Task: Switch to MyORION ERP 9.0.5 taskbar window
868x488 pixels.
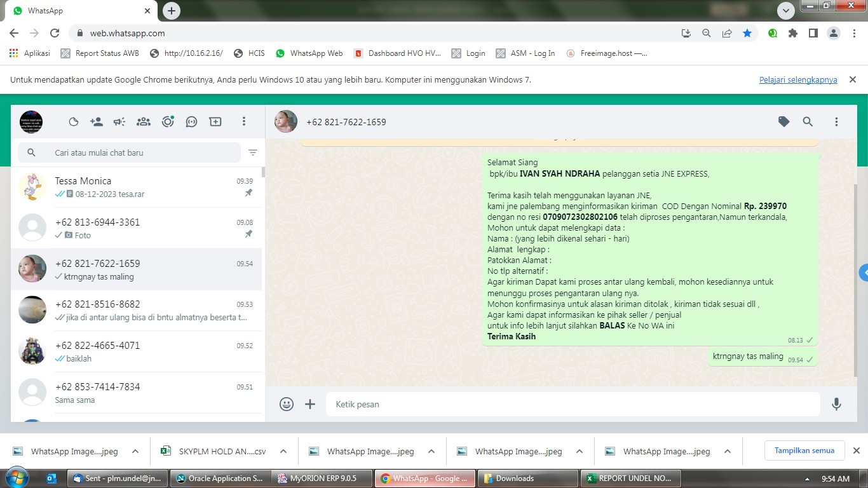Action: [322, 478]
